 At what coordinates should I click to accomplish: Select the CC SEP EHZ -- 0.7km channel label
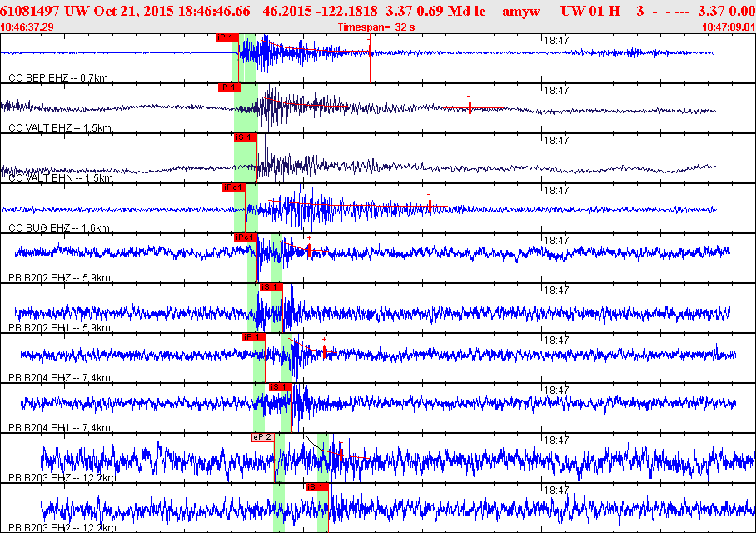[58, 78]
